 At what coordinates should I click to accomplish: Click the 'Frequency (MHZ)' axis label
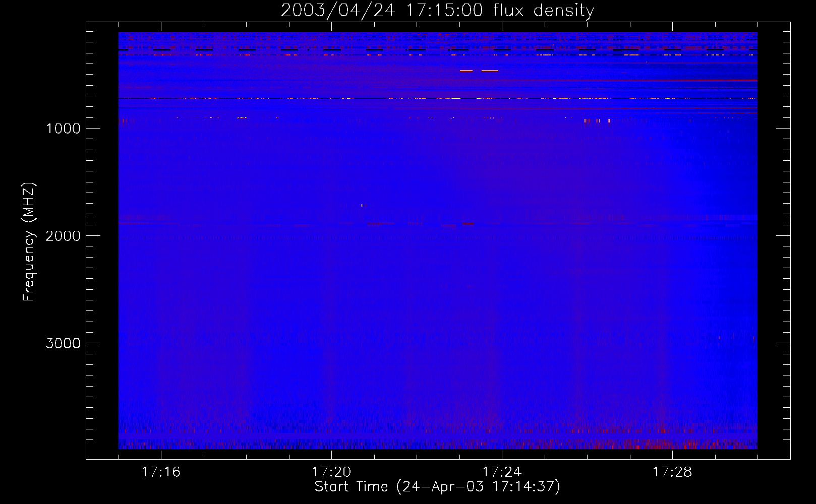pyautogui.click(x=29, y=242)
